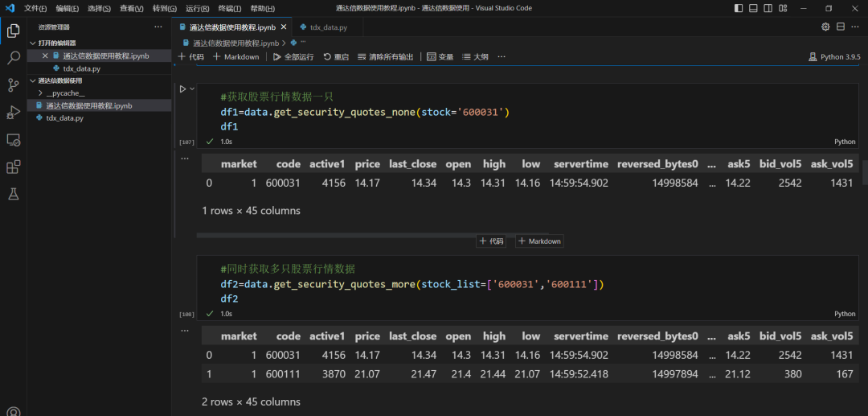Open the 帮助(H) menu
The image size is (868, 416).
[262, 8]
